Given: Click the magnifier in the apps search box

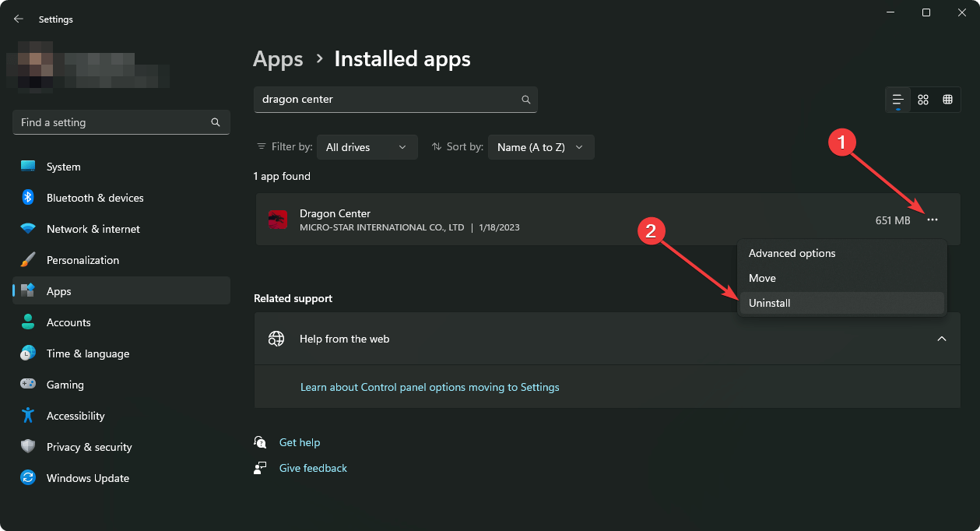Looking at the screenshot, I should click(x=526, y=100).
